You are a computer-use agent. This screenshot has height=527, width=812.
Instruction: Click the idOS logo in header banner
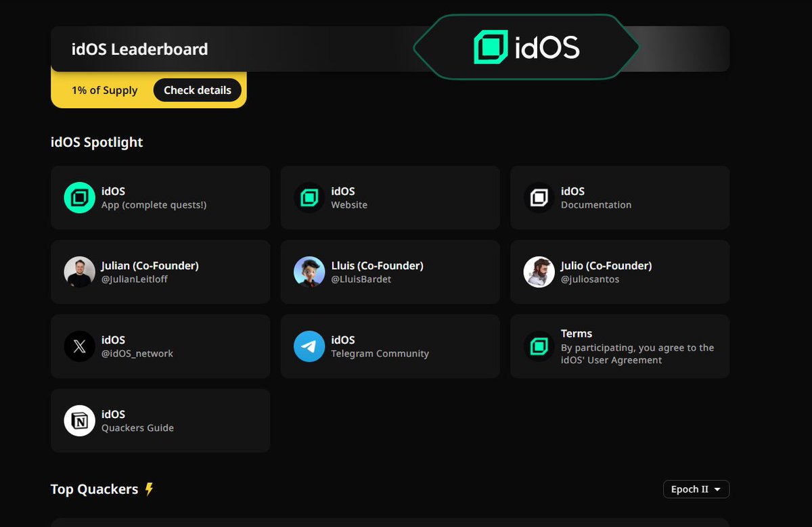coord(526,47)
